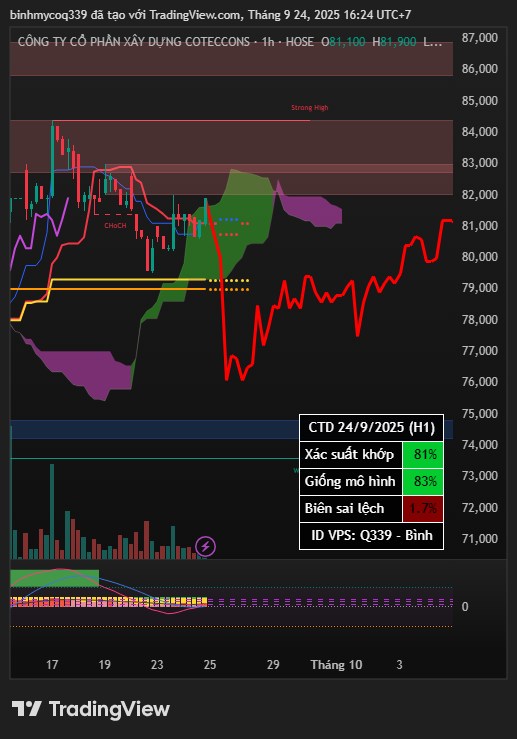Screen dimensions: 517x739
Task: Click the Giống mô hình cell
Action: pos(351,481)
